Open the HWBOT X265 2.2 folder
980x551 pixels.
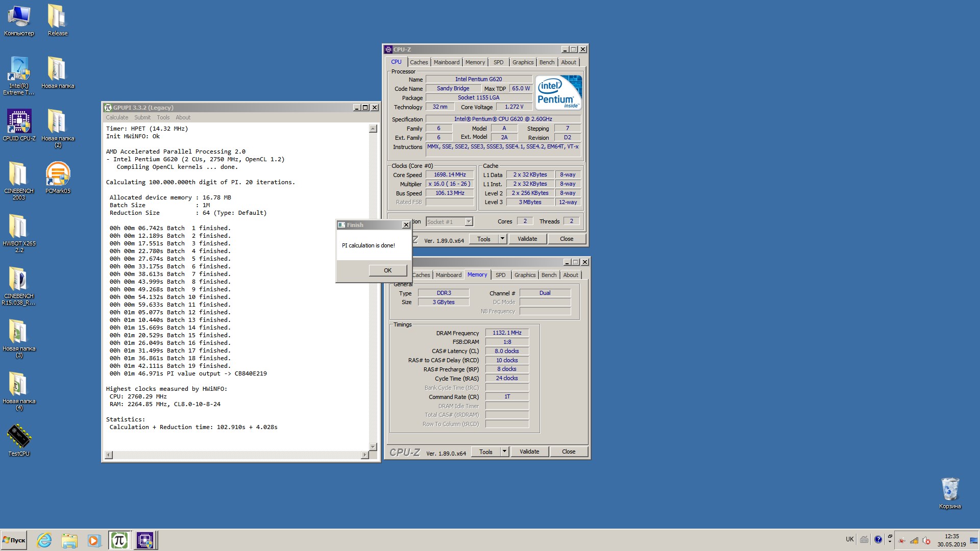tap(19, 233)
